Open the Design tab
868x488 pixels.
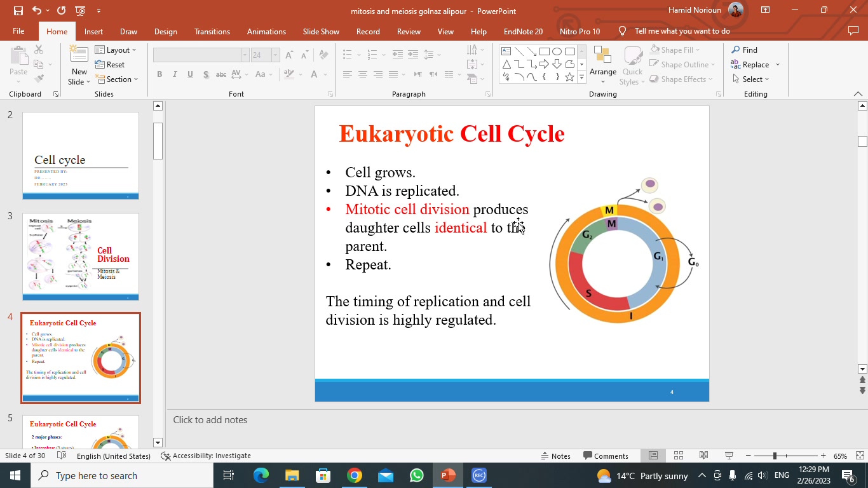tap(166, 31)
